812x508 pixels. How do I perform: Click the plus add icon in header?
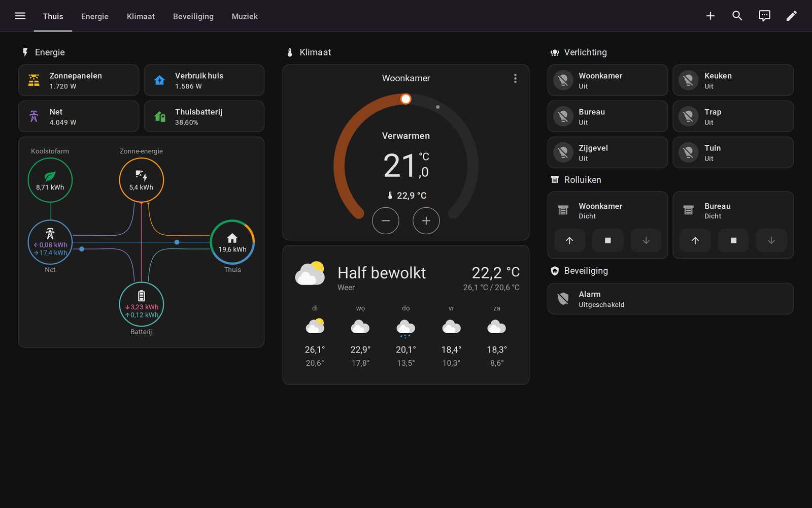pyautogui.click(x=710, y=16)
